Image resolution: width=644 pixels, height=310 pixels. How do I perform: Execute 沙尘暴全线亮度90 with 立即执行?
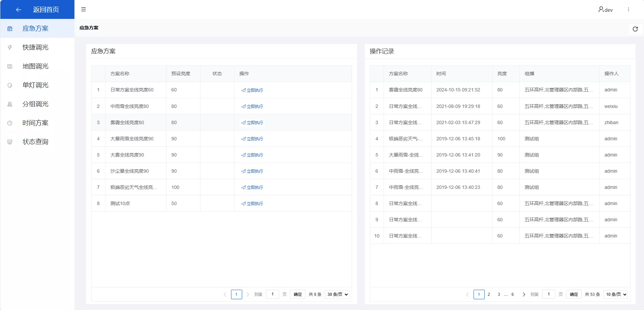click(252, 171)
